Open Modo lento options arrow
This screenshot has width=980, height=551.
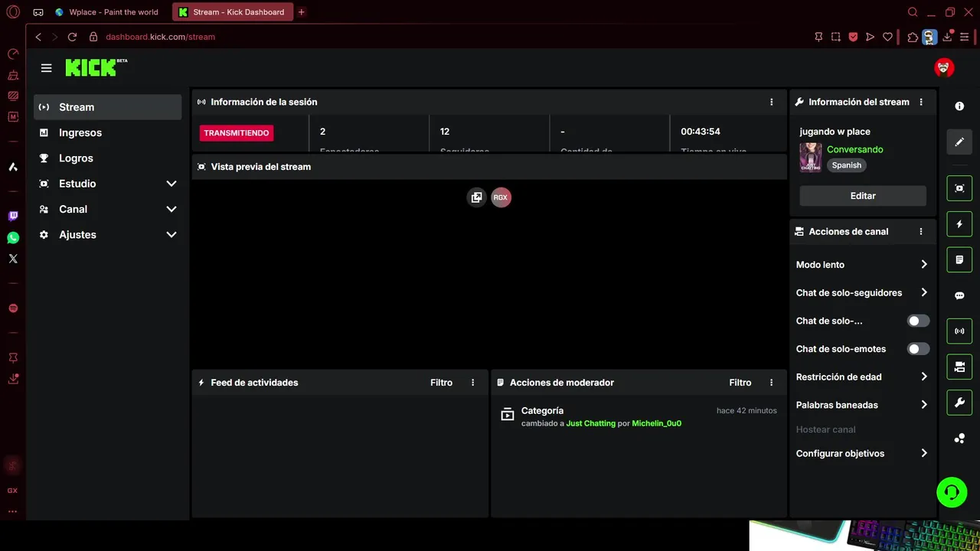point(924,265)
